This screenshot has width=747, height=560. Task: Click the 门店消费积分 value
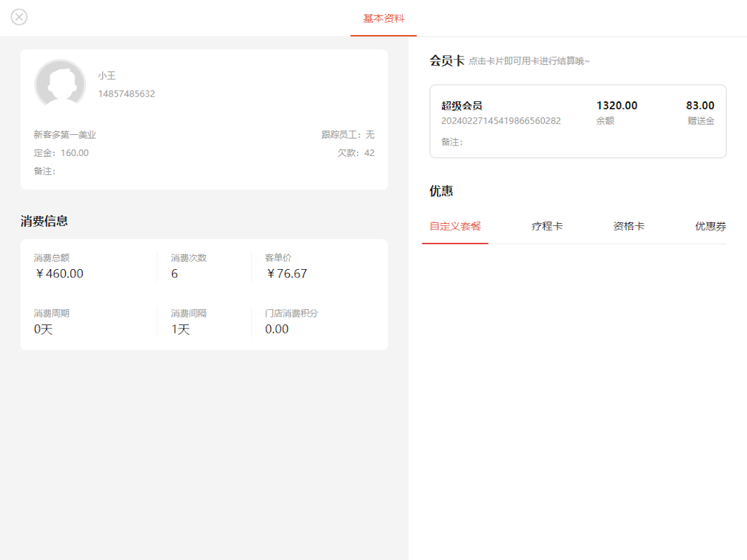(277, 329)
